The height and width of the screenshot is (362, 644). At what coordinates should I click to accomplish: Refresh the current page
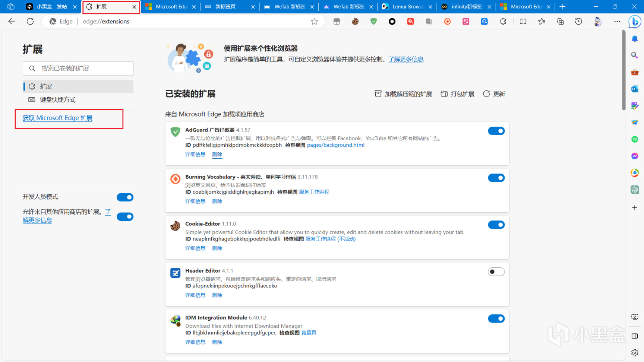pos(30,22)
